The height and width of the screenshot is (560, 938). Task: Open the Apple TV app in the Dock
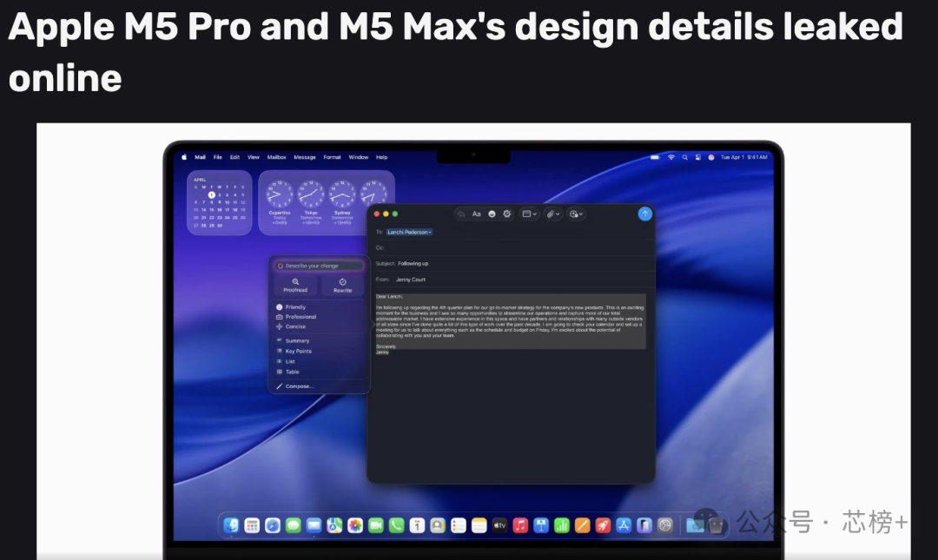tap(499, 525)
